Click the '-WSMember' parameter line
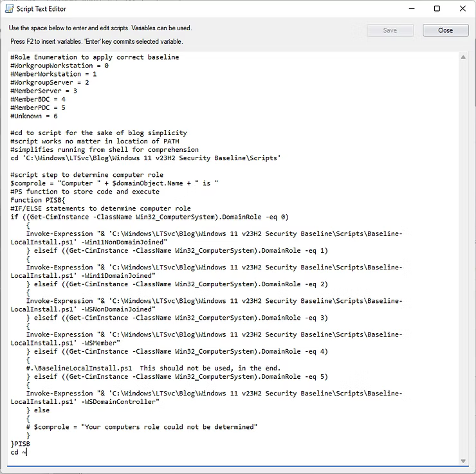476x474 pixels. point(65,343)
